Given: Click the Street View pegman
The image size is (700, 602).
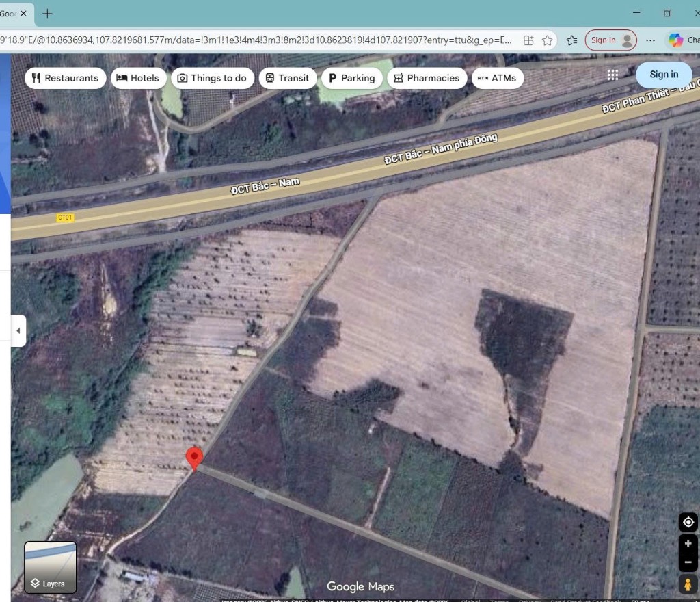Looking at the screenshot, I should pyautogui.click(x=688, y=584).
